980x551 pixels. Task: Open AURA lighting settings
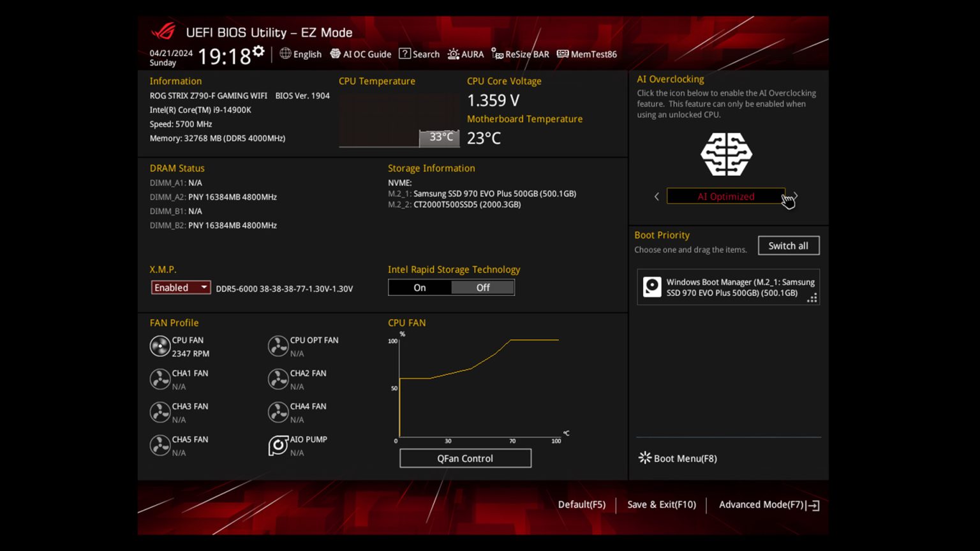pos(466,54)
